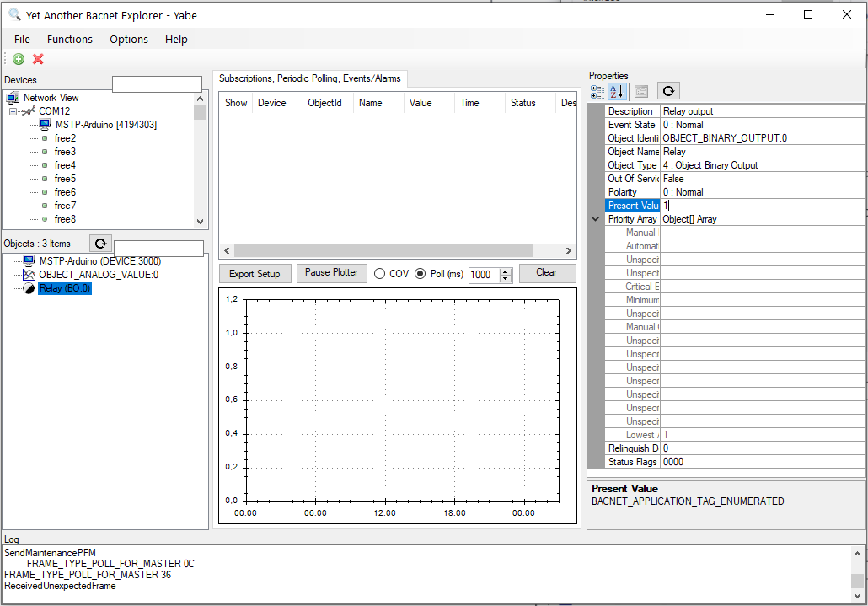The image size is (868, 606).
Task: Click the poll interval 1000 field
Action: 485,275
